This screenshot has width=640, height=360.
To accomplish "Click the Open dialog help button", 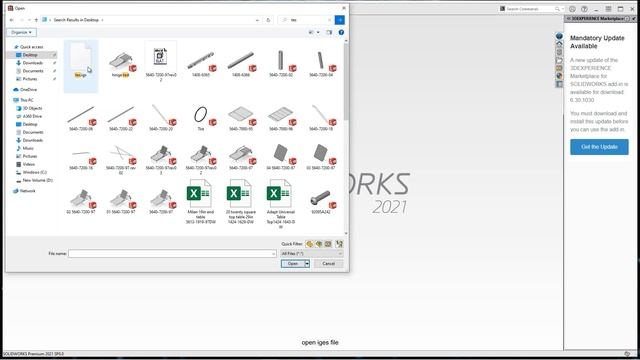I will pos(341,32).
